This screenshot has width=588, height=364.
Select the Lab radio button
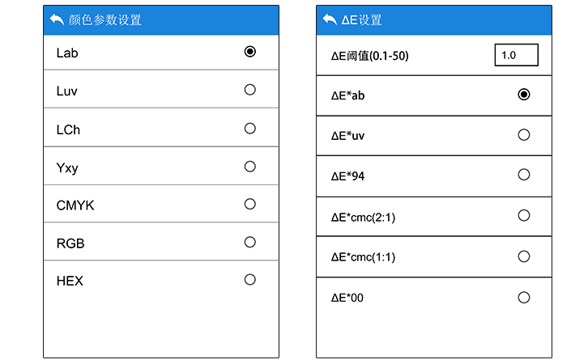coord(249,52)
